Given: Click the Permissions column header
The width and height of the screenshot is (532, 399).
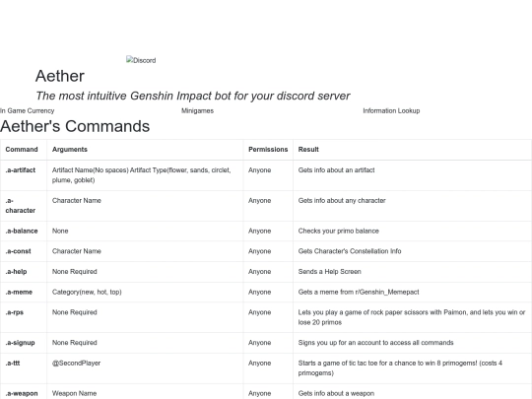Looking at the screenshot, I should [x=268, y=150].
